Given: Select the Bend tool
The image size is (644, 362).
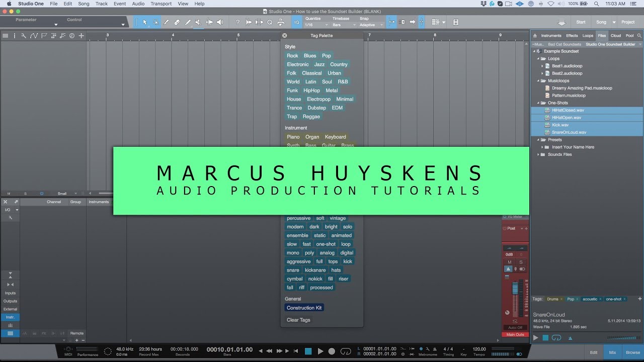Looking at the screenshot, I should [209, 22].
